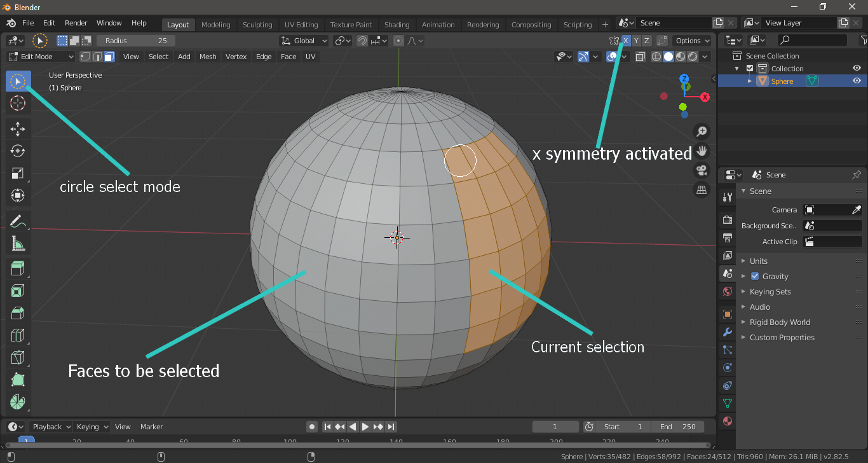The image size is (868, 463).
Task: Open the Keying dropdown in timeline
Action: click(92, 427)
